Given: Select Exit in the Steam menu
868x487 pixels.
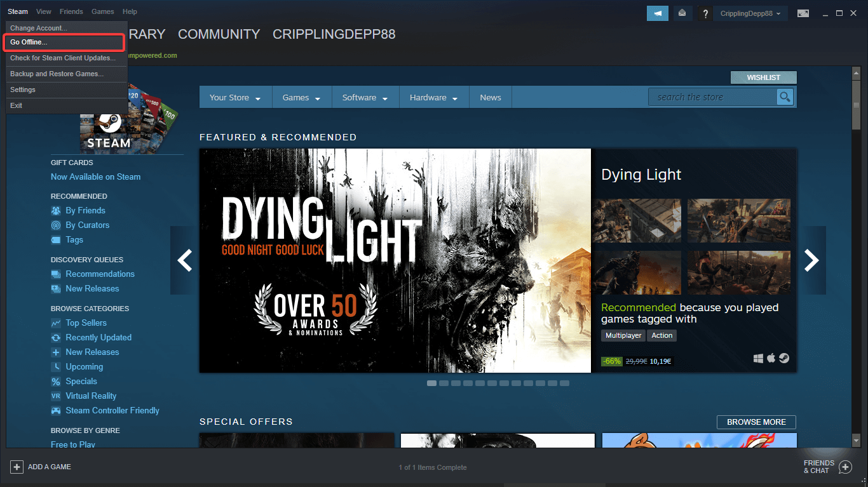Looking at the screenshot, I should 66,105.
